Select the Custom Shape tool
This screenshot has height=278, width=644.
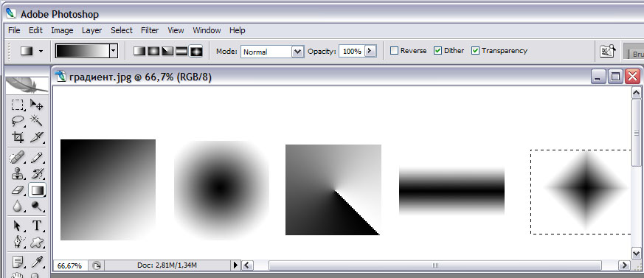[37, 243]
